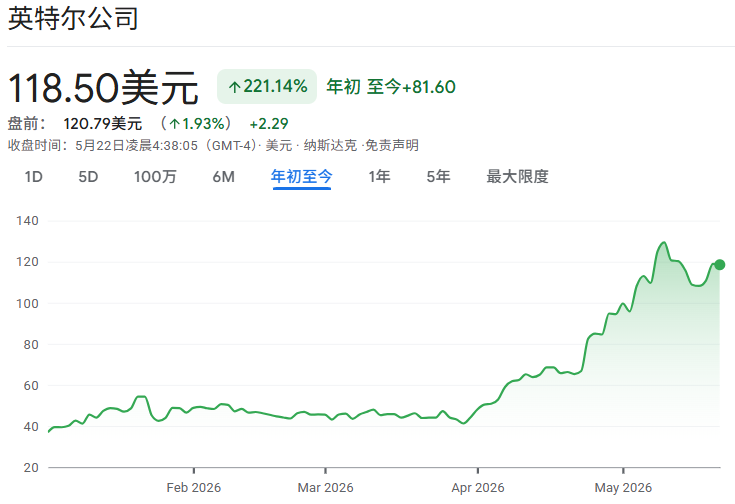Click the 盘前 label
This screenshot has height=504, width=735.
click(x=27, y=124)
